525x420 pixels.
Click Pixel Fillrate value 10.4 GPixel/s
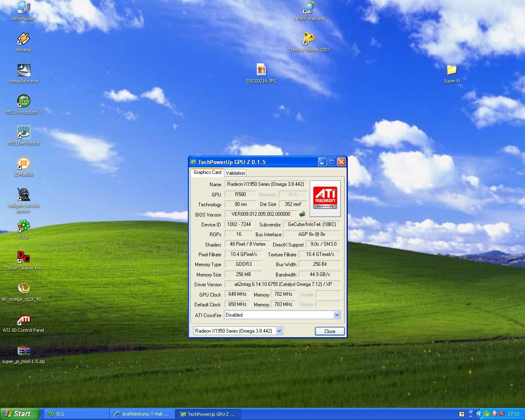click(244, 254)
